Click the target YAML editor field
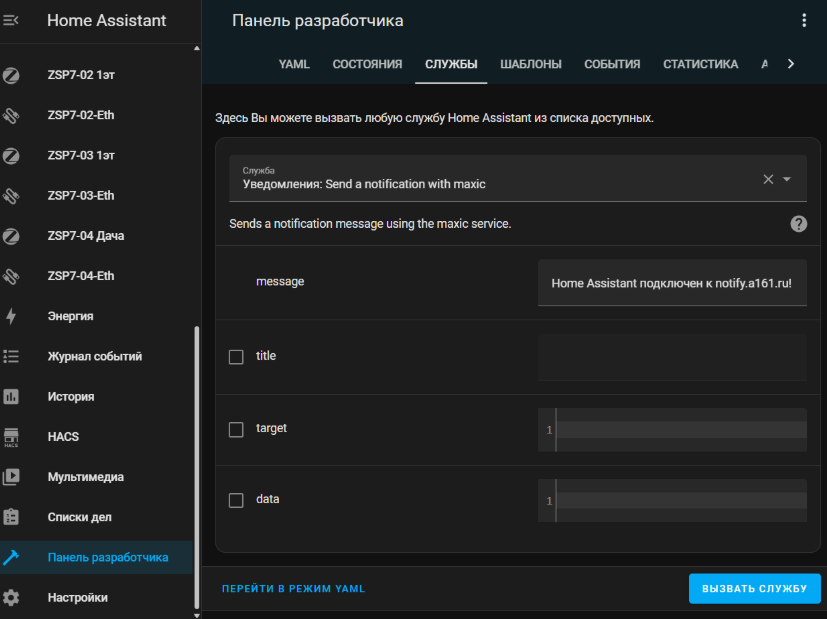Screen dimensions: 827x619 (x=672, y=429)
